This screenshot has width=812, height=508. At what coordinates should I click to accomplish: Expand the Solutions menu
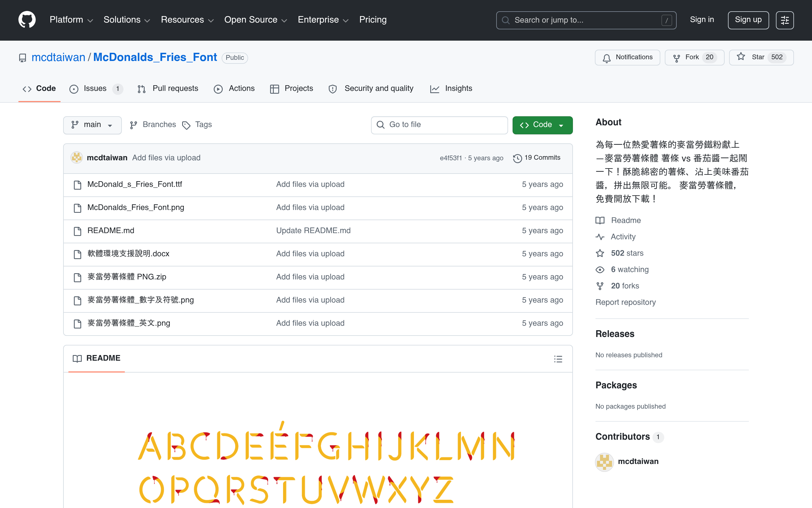click(127, 20)
